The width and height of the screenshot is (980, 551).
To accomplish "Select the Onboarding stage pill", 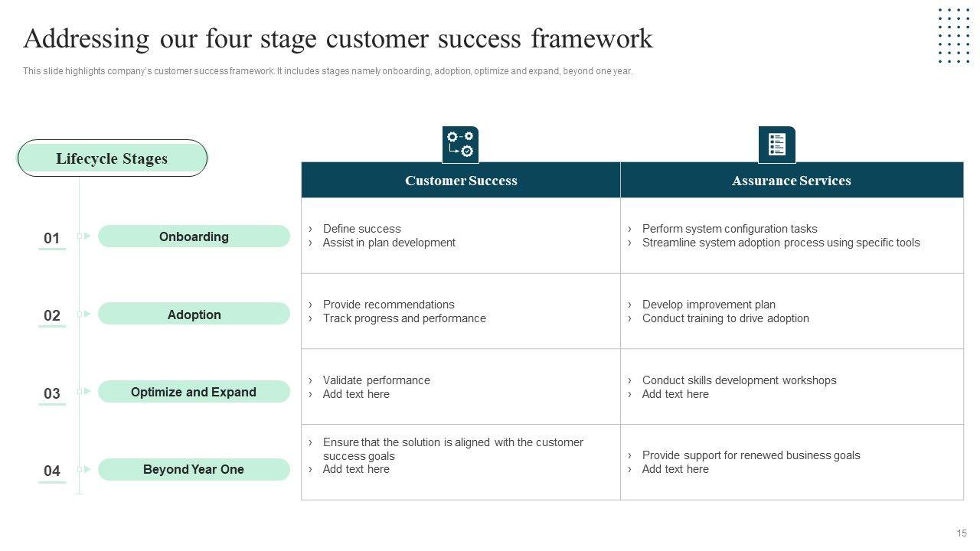I will click(194, 236).
